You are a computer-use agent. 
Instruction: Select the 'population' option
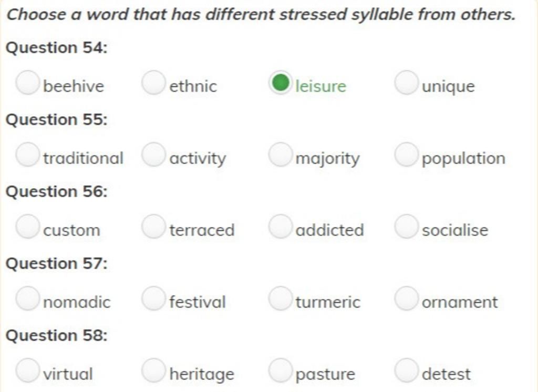coord(406,155)
